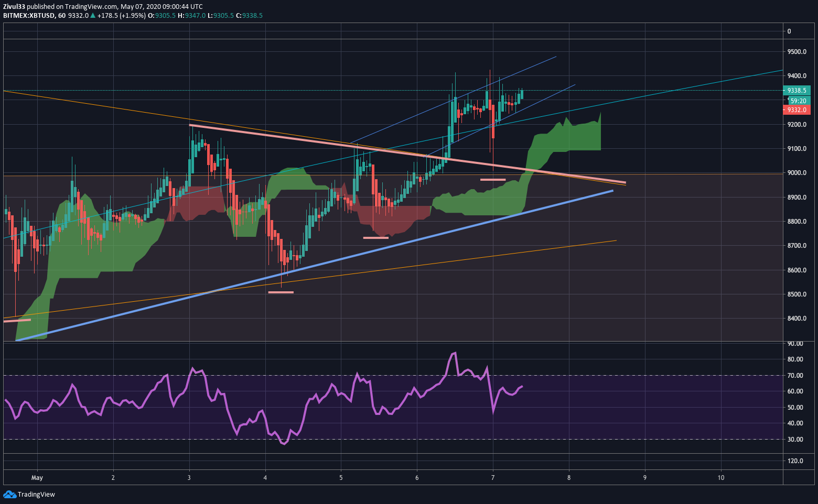Click the date label 3 on the time axis
Screen dimensions: 818x504
pyautogui.click(x=189, y=478)
